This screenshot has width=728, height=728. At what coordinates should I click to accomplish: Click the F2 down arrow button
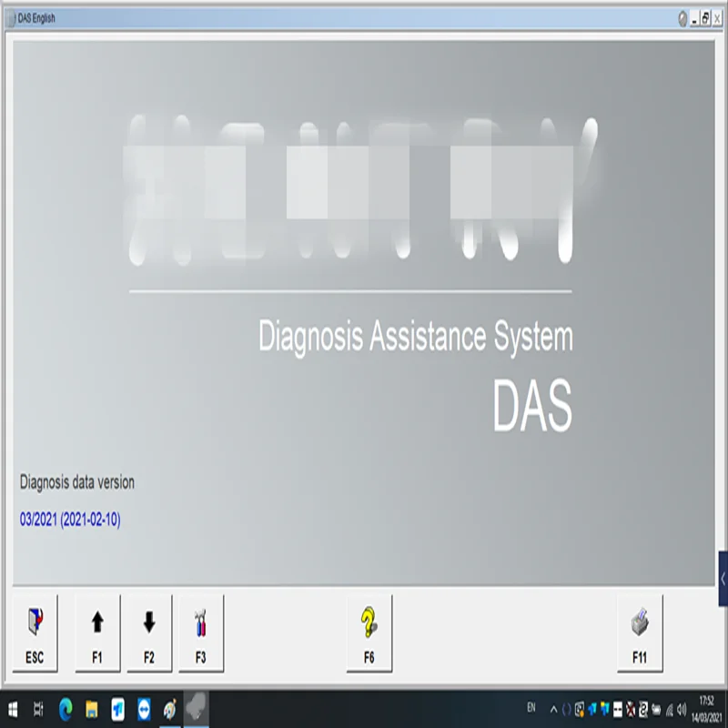pos(149,633)
